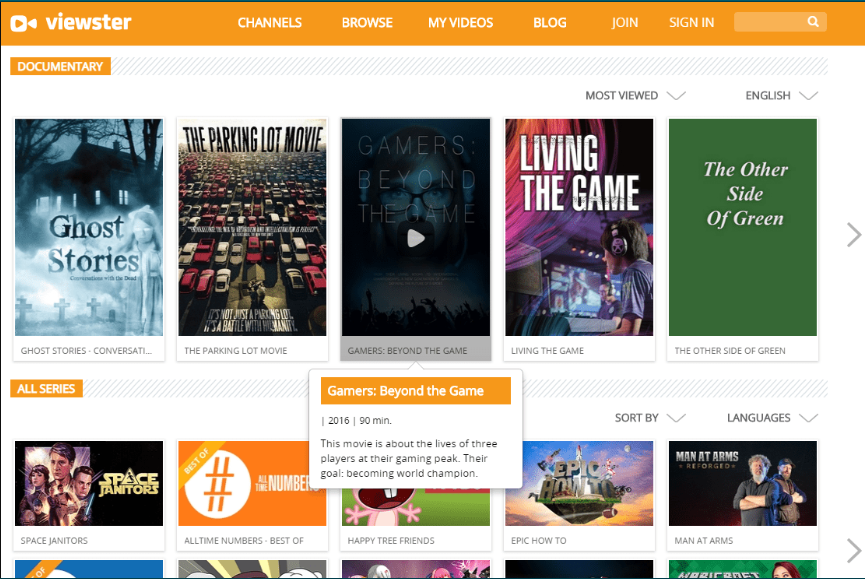Screen dimensions: 865x579
Task: Expand the Most Viewed sort dropdown
Action: 635,95
